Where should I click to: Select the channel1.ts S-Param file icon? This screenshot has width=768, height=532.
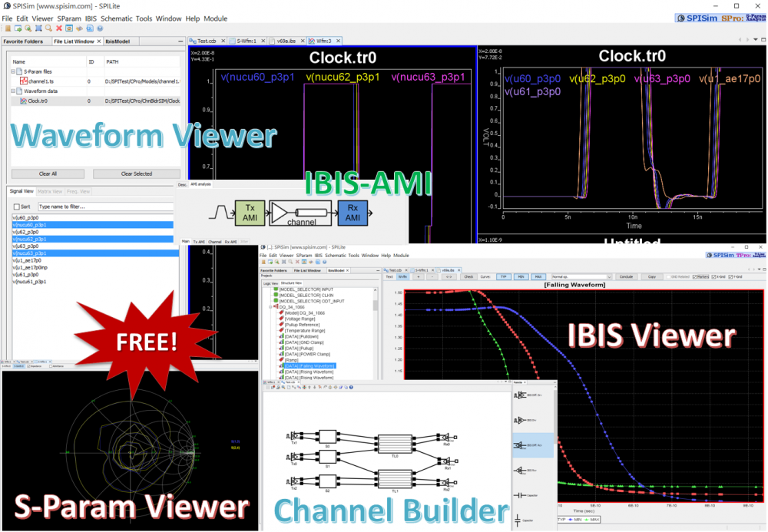coord(24,81)
